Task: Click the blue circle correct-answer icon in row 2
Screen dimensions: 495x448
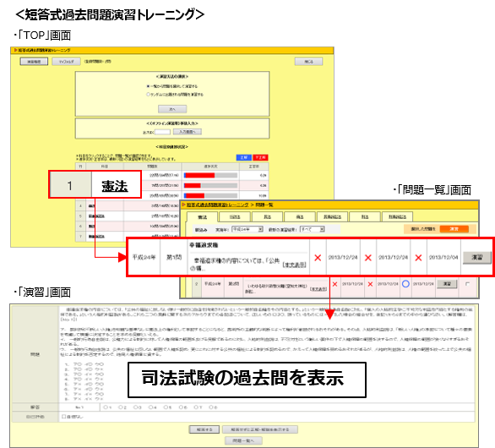Action: 405,284
